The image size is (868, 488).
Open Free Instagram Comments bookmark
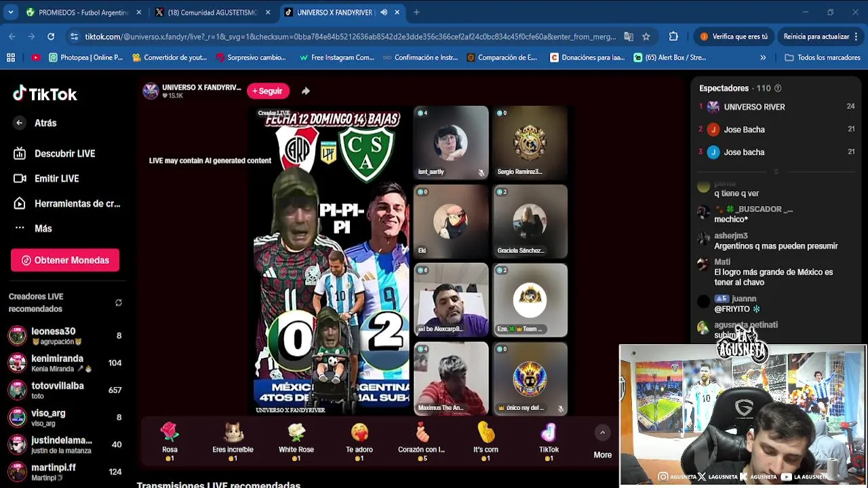click(x=336, y=58)
